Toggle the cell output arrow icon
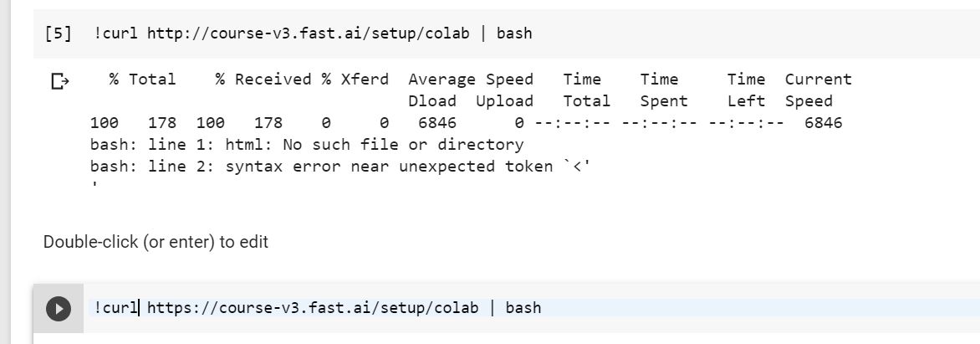980x344 pixels. pos(60,81)
